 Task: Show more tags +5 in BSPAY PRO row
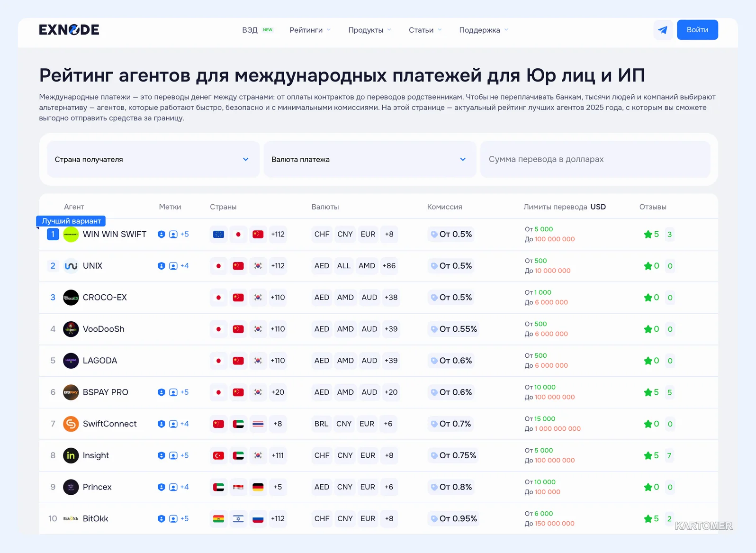[184, 392]
